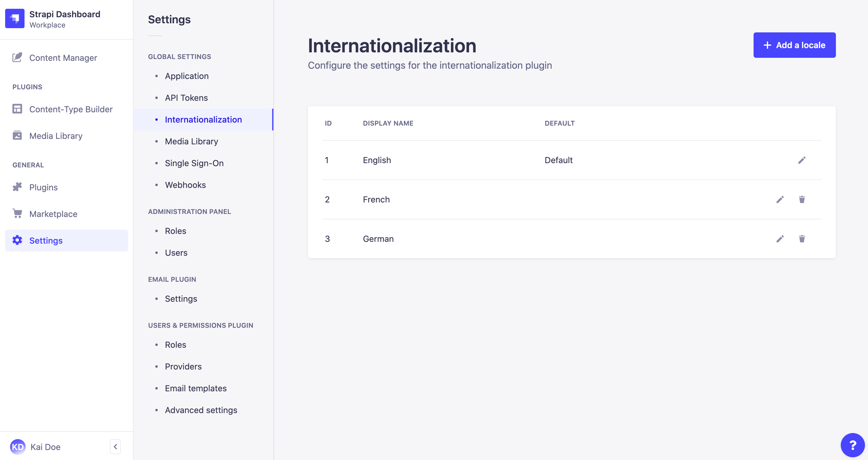
Task: Click Add a locale button
Action: coord(794,45)
